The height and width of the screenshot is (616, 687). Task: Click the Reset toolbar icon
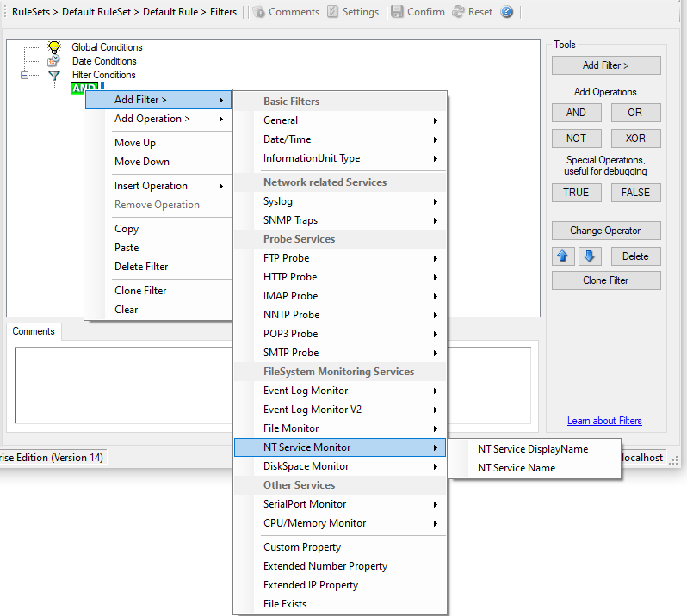(x=458, y=12)
